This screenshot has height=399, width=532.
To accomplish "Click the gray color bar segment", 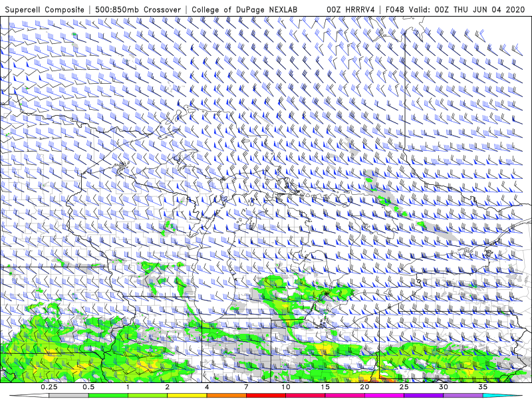I will pos(69,396).
